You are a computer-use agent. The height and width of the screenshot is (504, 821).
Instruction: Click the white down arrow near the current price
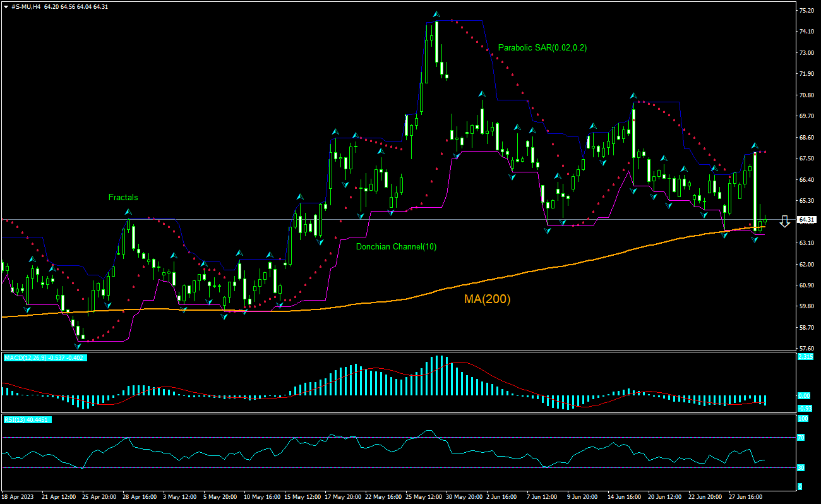(x=784, y=221)
